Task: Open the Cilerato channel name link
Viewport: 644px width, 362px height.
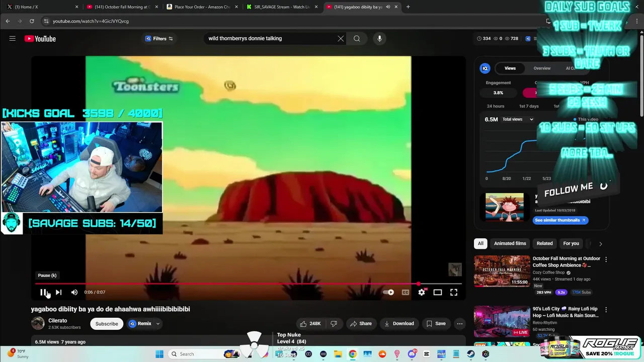Action: point(58,320)
